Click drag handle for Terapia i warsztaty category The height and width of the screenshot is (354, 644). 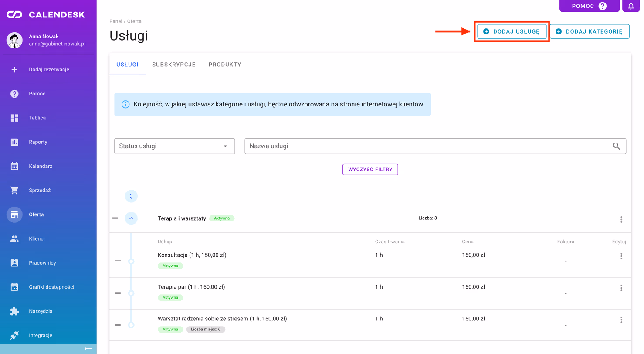(x=115, y=218)
